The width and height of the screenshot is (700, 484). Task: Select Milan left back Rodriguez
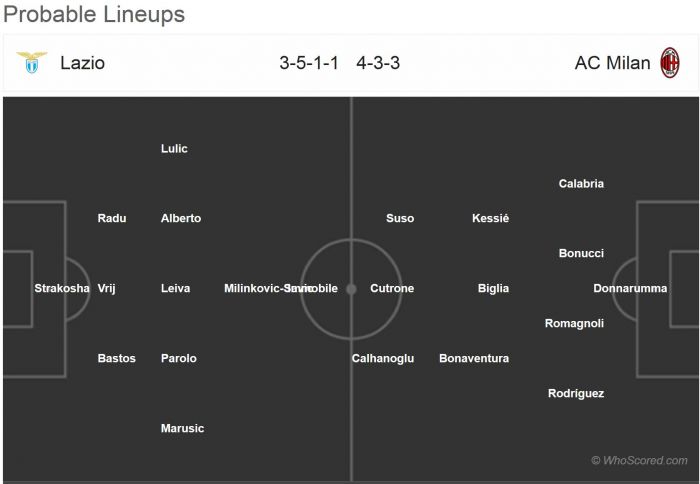pyautogui.click(x=576, y=393)
